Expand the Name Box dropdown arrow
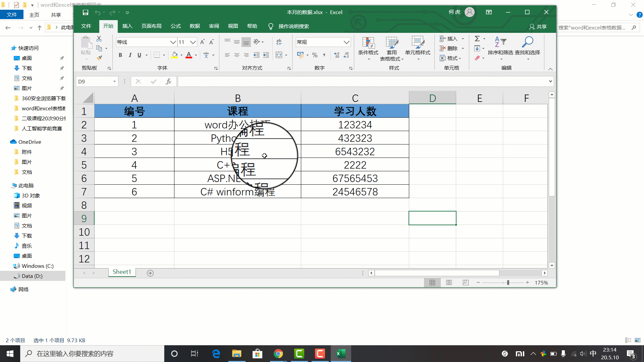Screen dimensions: 644x362 (x=114, y=81)
